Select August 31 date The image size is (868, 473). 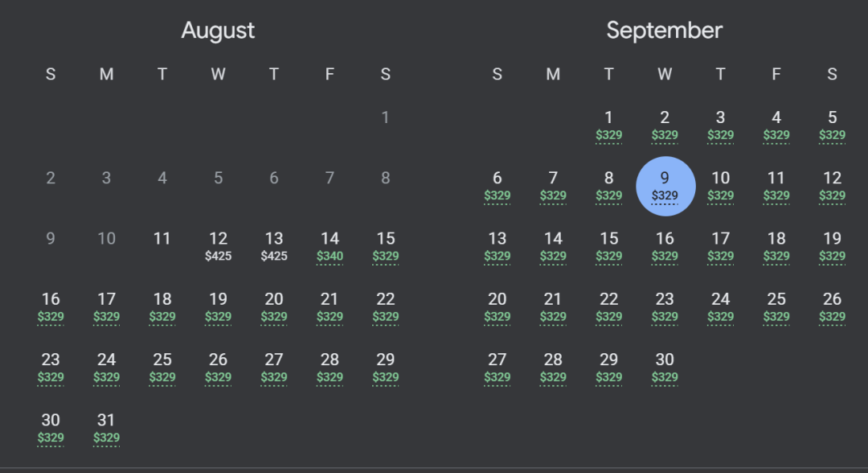click(x=106, y=428)
